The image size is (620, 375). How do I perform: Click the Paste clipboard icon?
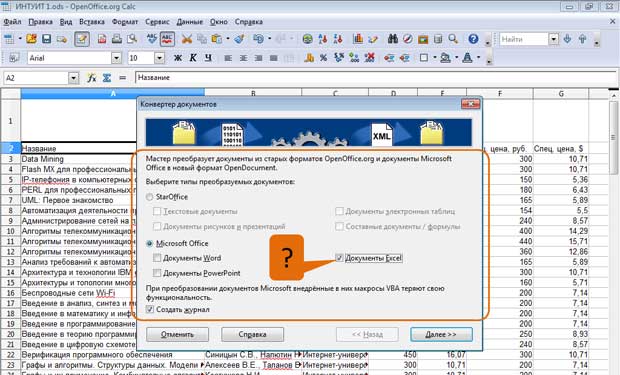(x=217, y=39)
